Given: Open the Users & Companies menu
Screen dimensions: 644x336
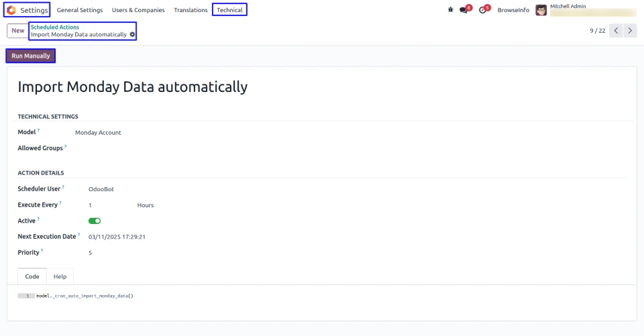Looking at the screenshot, I should [138, 10].
